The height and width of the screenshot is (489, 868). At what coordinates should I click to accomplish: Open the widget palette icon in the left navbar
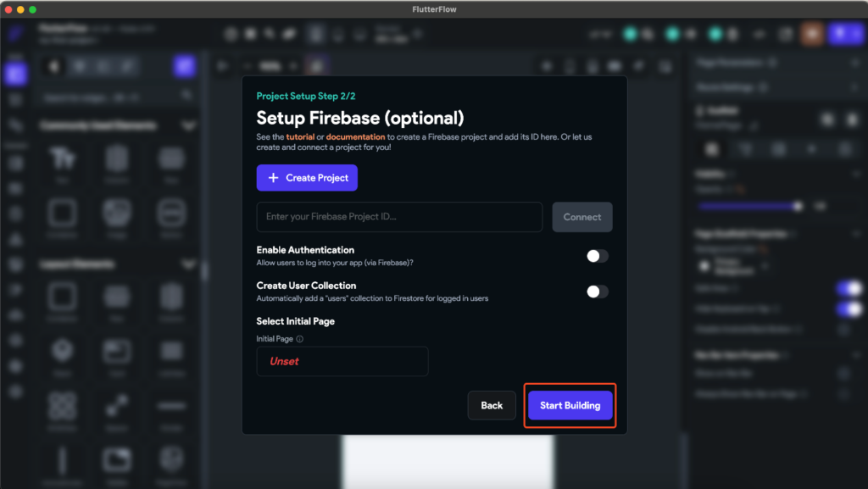point(14,75)
